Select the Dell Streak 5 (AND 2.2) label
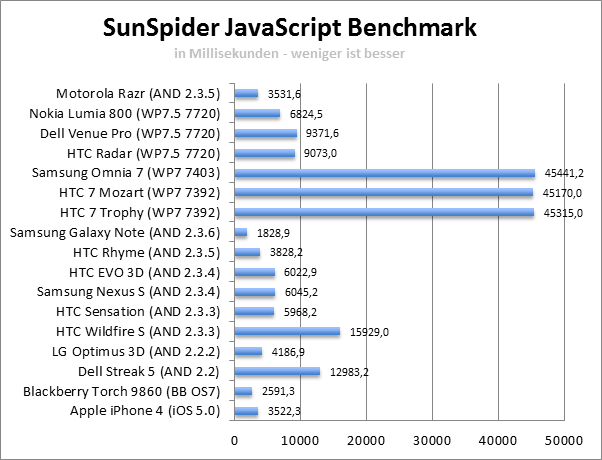The width and height of the screenshot is (602, 460). pyautogui.click(x=149, y=372)
